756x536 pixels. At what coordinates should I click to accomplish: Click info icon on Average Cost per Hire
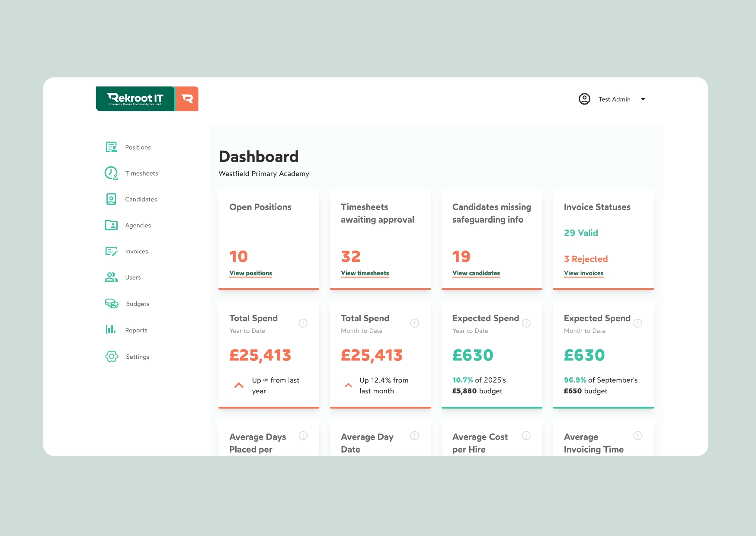click(526, 435)
